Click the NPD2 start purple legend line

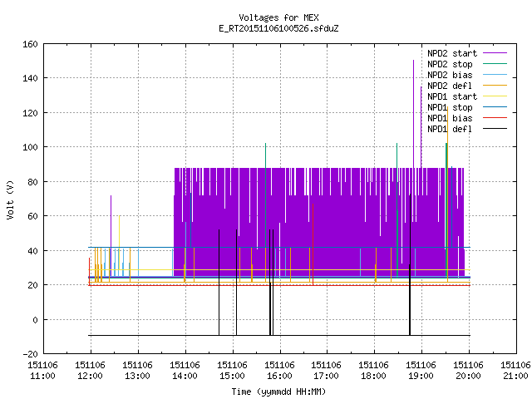coord(495,53)
